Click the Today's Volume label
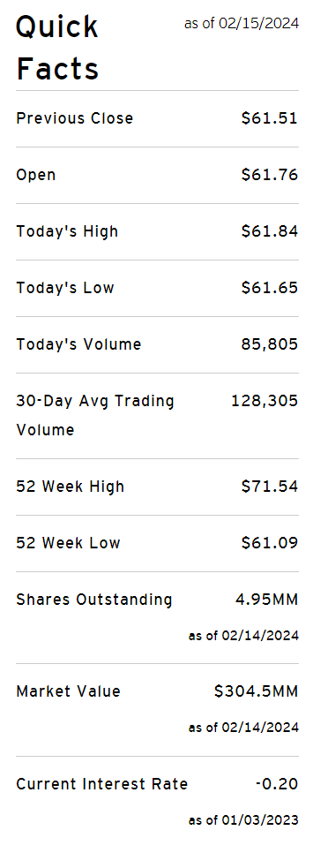The image size is (328, 868). (78, 344)
